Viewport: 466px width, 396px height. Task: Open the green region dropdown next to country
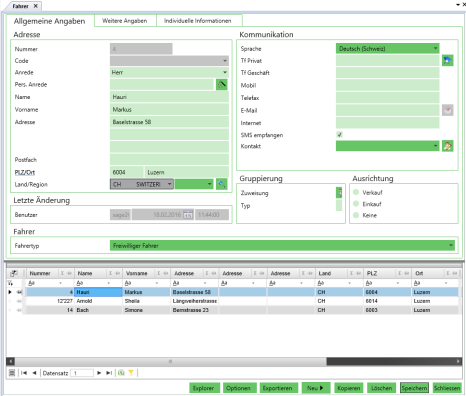[x=209, y=184]
